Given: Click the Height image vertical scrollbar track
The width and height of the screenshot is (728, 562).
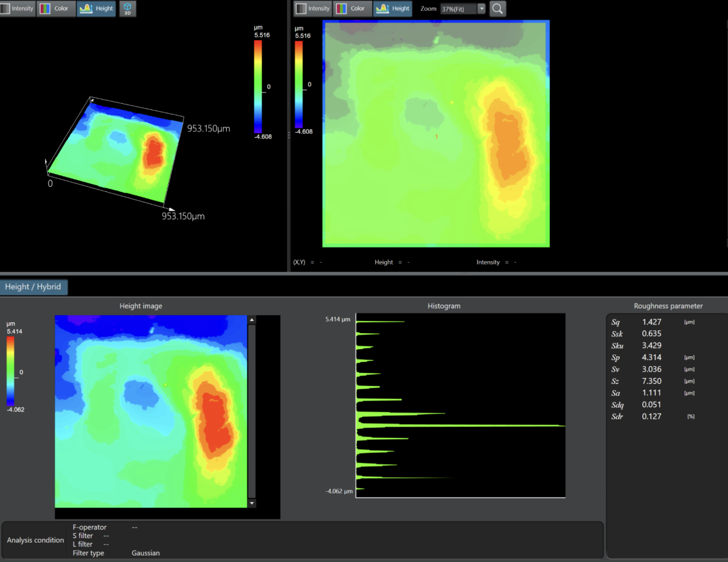Looking at the screenshot, I should tap(252, 412).
